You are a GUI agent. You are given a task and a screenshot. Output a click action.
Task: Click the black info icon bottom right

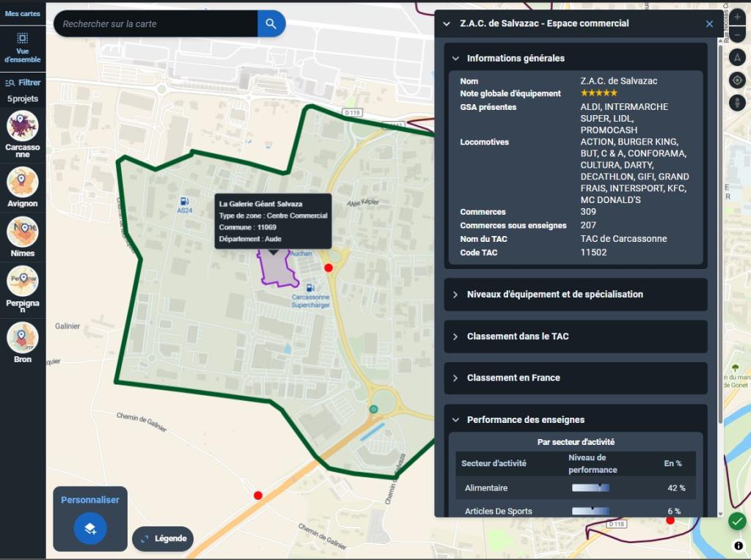[738, 545]
